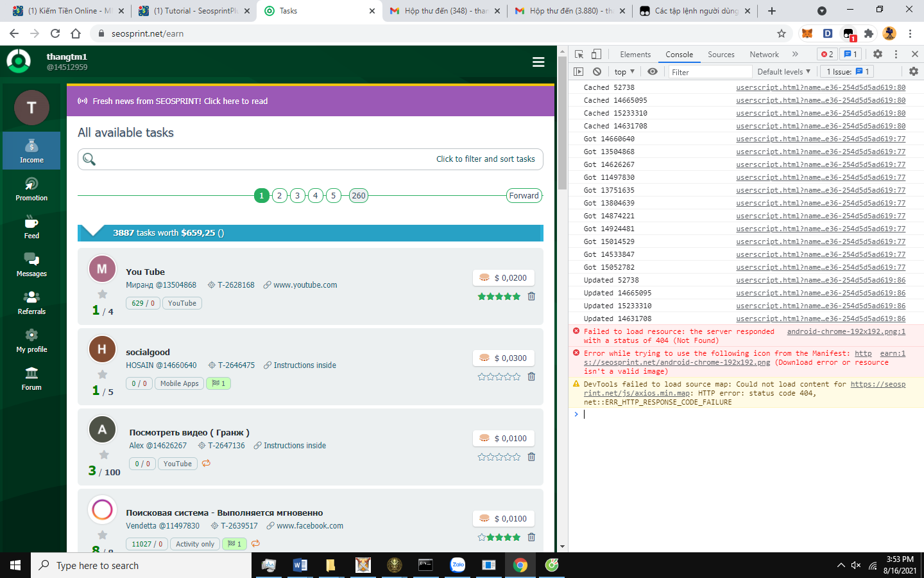
Task: Click the taskbar volume icon
Action: [856, 565]
